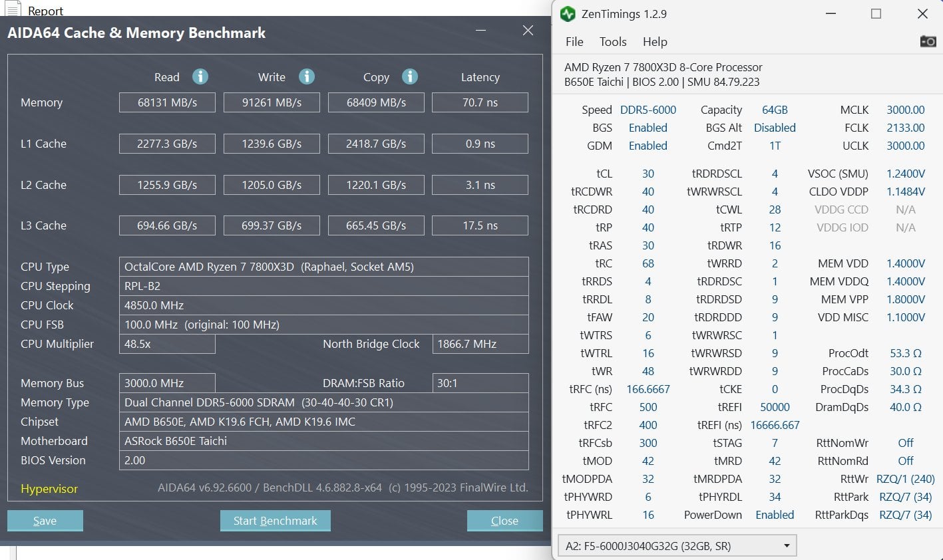Click the CPU Type field showing Ryzen 7 7800X3D
The width and height of the screenshot is (943, 560).
(x=324, y=267)
